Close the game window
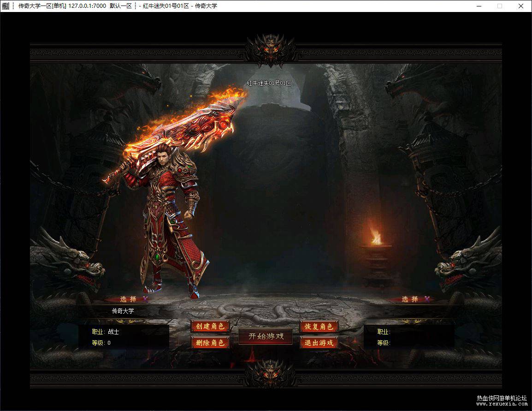Screen dimensions: 532x411 [x=521, y=6]
